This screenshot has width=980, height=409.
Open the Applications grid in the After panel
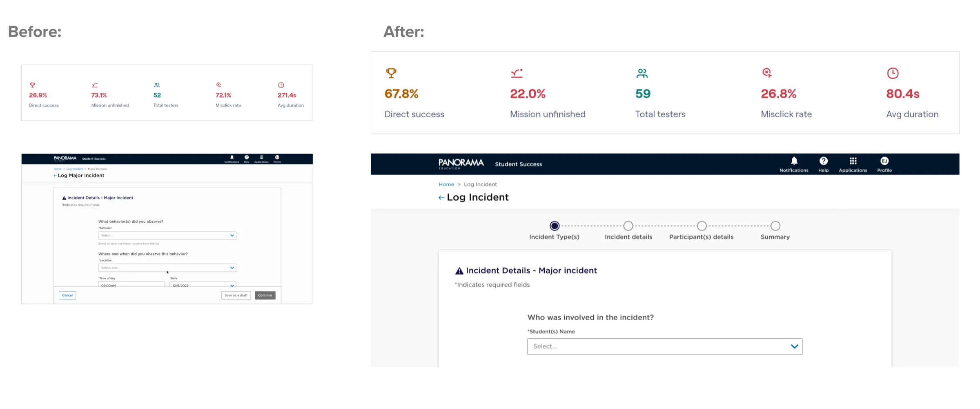(x=853, y=161)
